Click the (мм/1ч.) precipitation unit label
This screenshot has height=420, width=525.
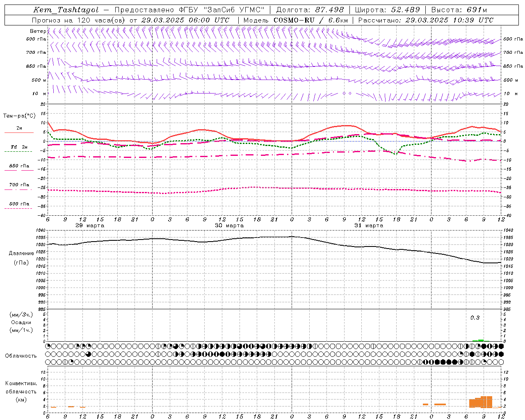pyautogui.click(x=21, y=330)
